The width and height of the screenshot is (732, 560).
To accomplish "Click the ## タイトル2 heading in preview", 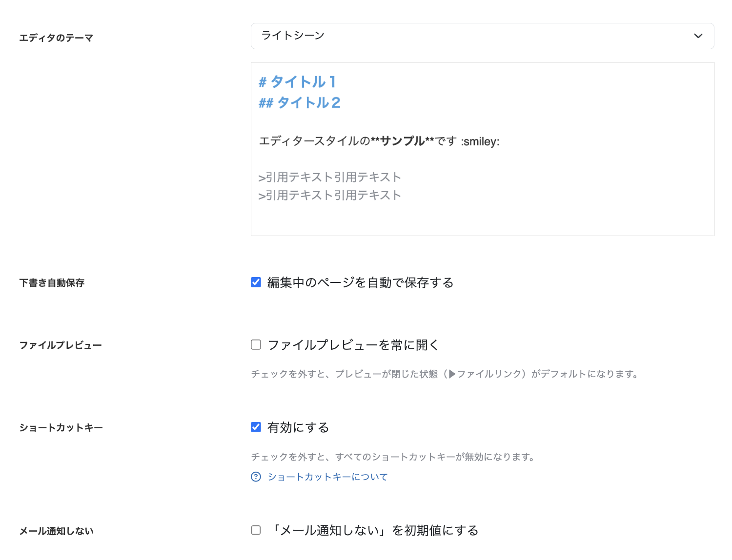I will coord(300,102).
